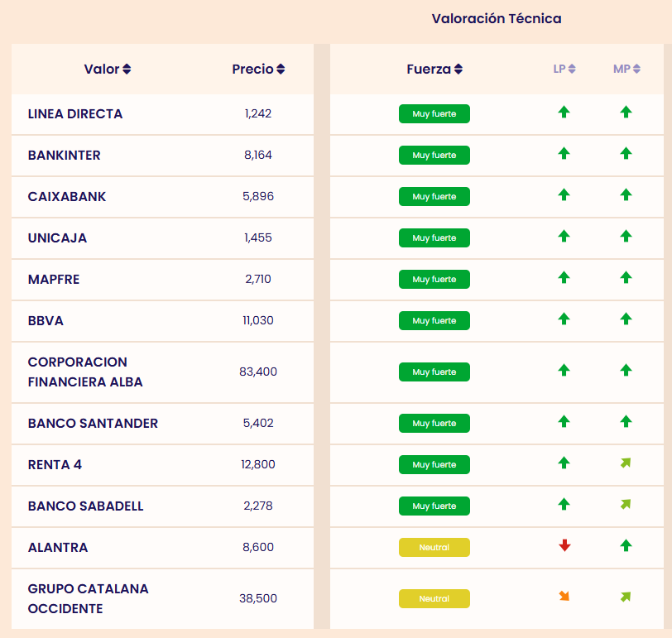Click MAPFRE price 2,710

[258, 280]
